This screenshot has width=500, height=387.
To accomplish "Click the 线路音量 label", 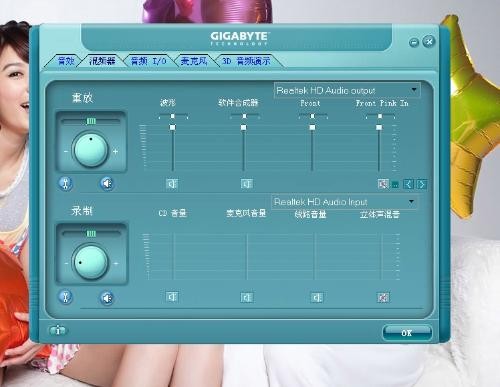I will [310, 214].
